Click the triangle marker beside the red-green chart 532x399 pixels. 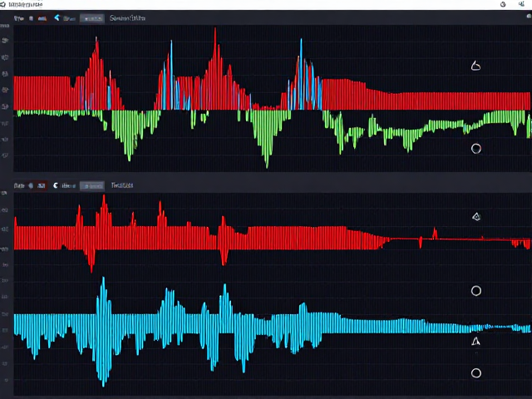[x=475, y=66]
